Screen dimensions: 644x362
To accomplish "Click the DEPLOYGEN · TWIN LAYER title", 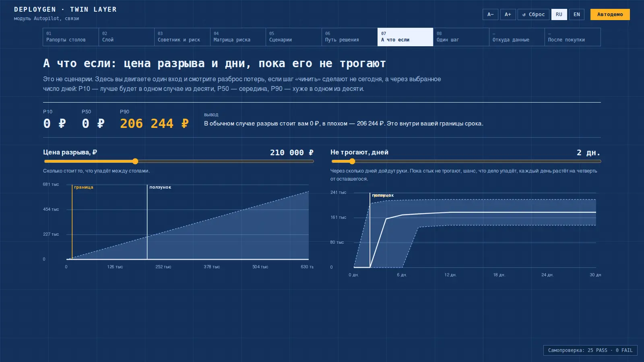I will pyautogui.click(x=65, y=9).
